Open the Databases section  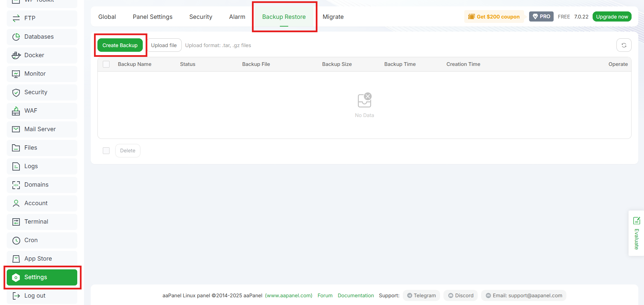pos(39,37)
